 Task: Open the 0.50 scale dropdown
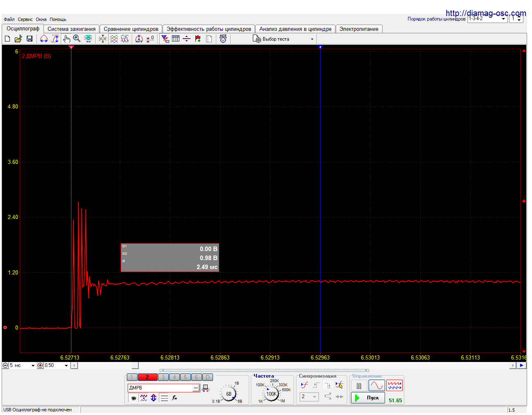click(56, 365)
